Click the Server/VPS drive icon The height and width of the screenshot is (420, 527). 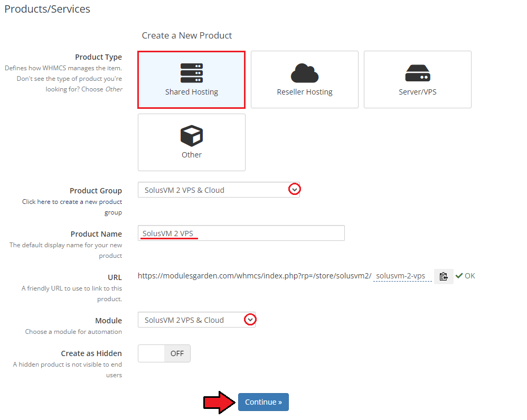click(x=418, y=73)
